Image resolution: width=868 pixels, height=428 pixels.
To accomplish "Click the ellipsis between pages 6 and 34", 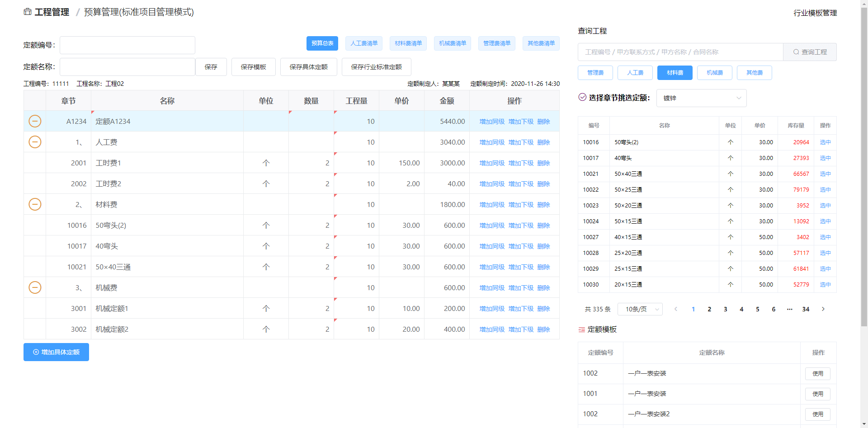I will point(790,309).
